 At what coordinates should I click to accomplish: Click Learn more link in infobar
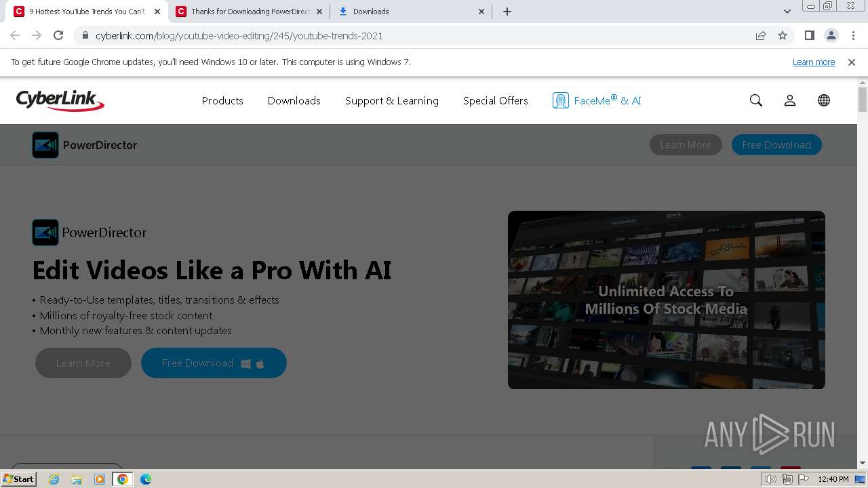pyautogui.click(x=814, y=62)
